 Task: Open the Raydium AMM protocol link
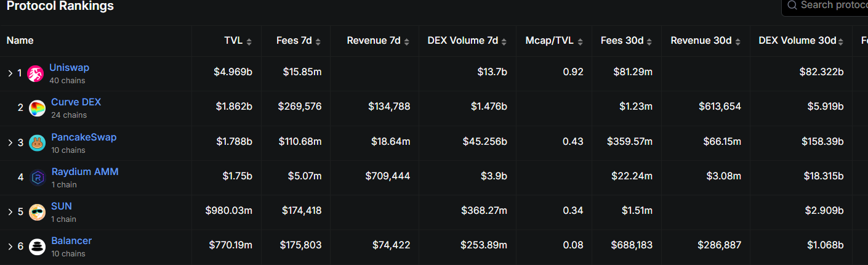[85, 172]
